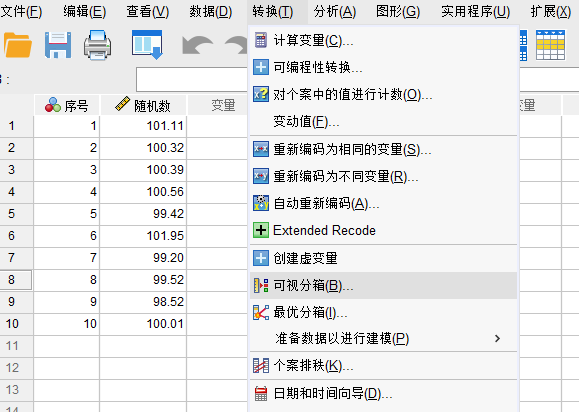Select 自动重新编码(A)... entry

[383, 203]
